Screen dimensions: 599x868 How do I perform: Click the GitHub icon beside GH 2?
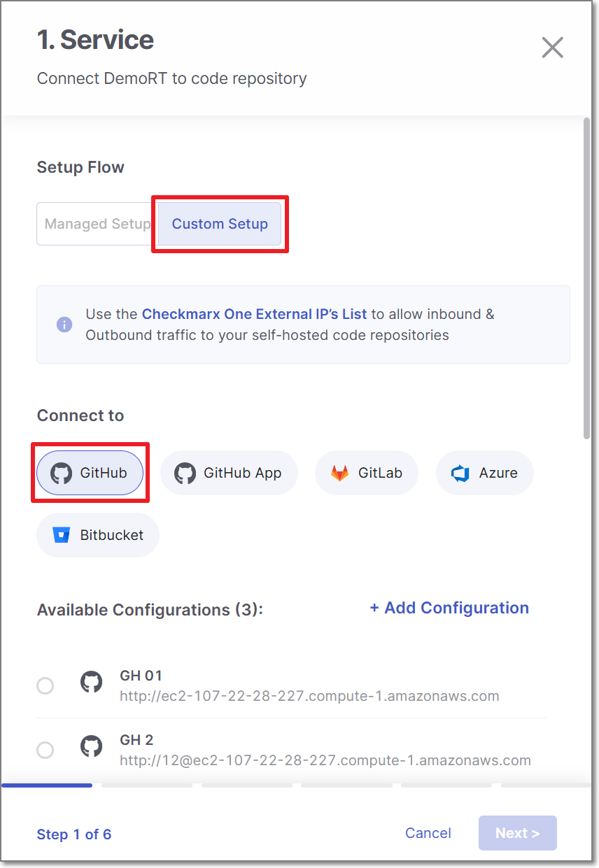click(92, 746)
